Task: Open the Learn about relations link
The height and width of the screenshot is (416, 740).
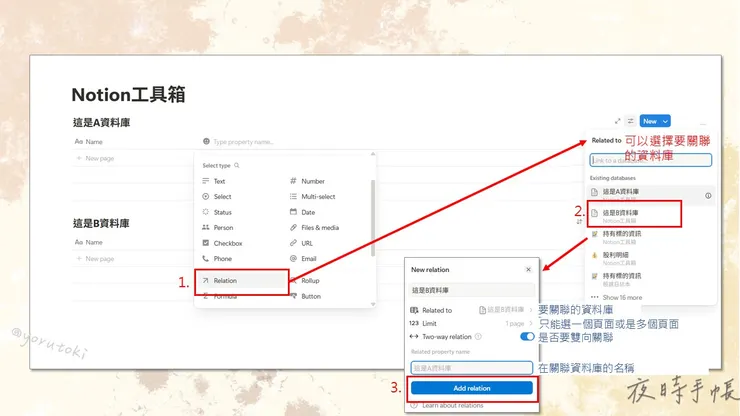Action: tap(453, 406)
